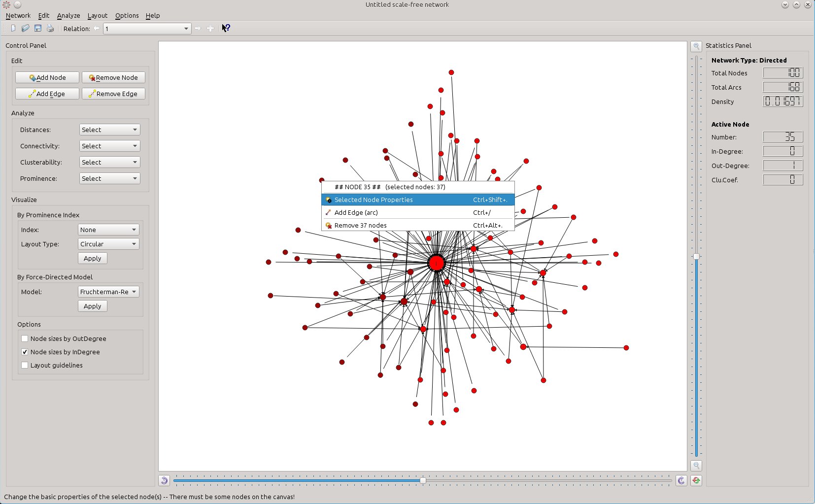Open the Layout Type dropdown

[108, 244]
